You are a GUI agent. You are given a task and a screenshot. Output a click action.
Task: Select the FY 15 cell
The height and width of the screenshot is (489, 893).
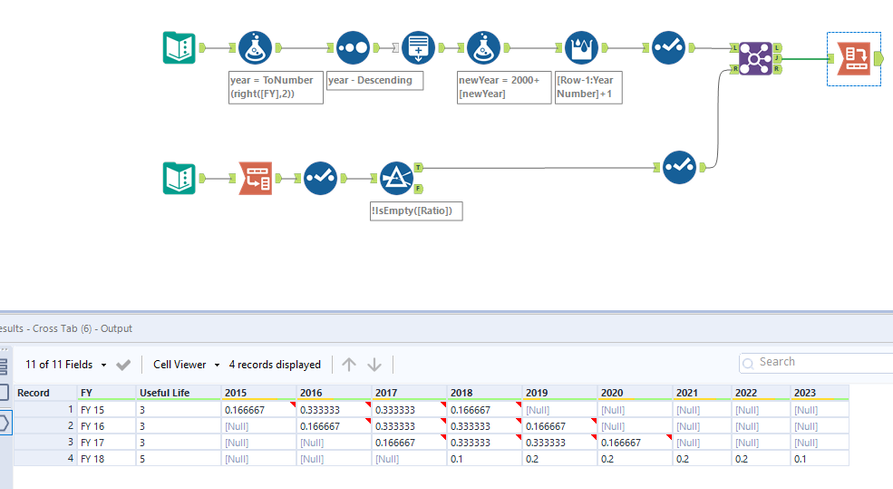click(106, 410)
